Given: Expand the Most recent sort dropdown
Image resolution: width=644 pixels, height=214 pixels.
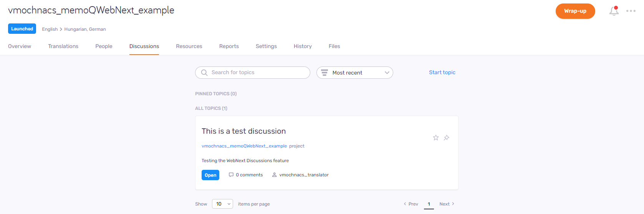Looking at the screenshot, I should pos(387,73).
